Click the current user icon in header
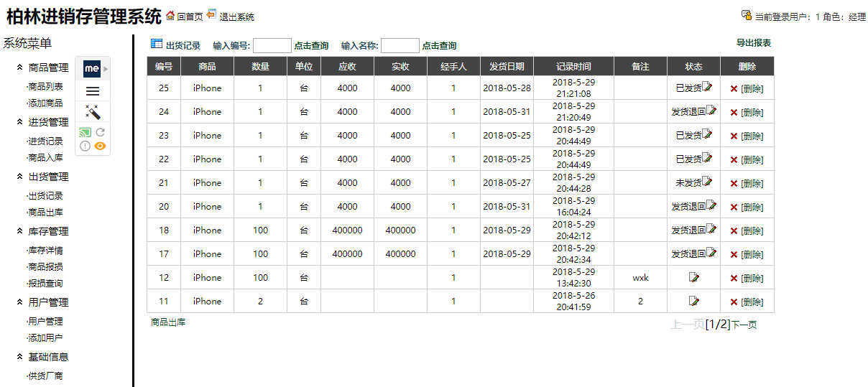 point(747,15)
